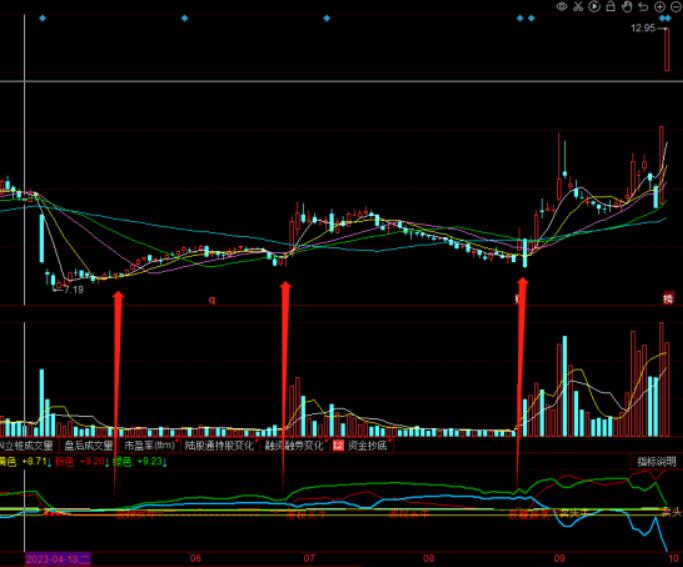Click the 12.95 high price label
Image resolution: width=683 pixels, height=567 pixels.
(643, 29)
